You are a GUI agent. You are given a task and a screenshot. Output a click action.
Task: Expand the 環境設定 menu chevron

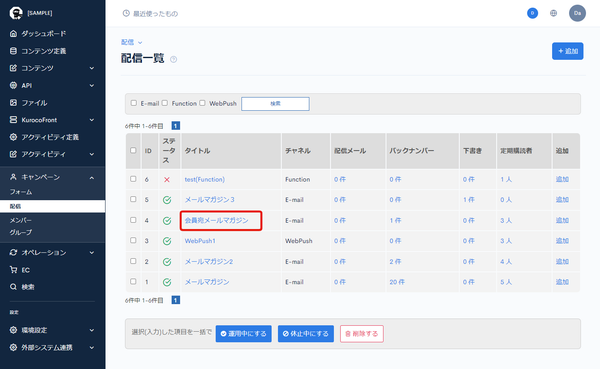(92, 330)
